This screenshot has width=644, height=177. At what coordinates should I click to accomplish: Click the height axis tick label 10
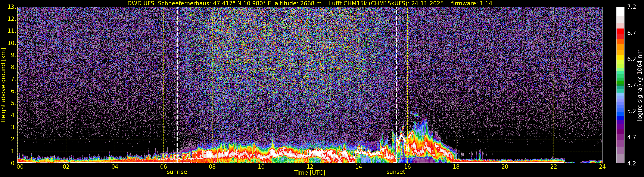[12, 43]
